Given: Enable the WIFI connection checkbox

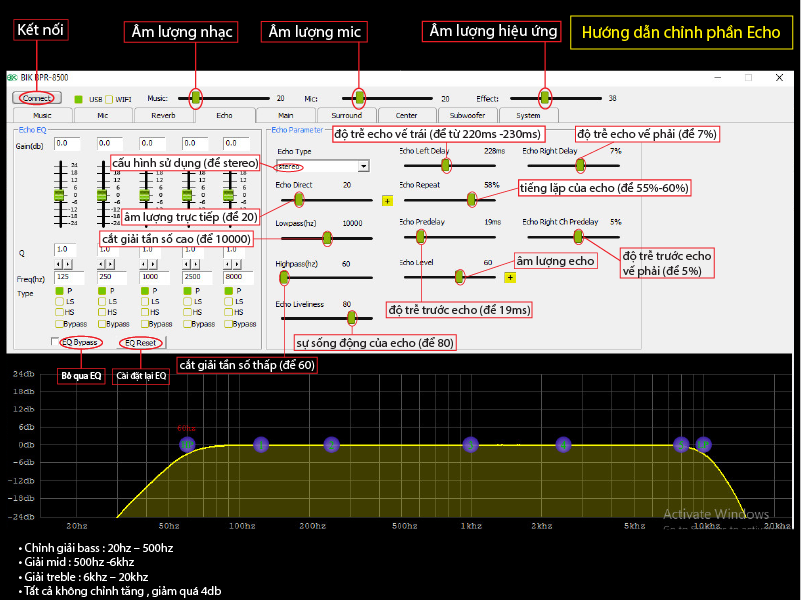Looking at the screenshot, I should tap(109, 99).
